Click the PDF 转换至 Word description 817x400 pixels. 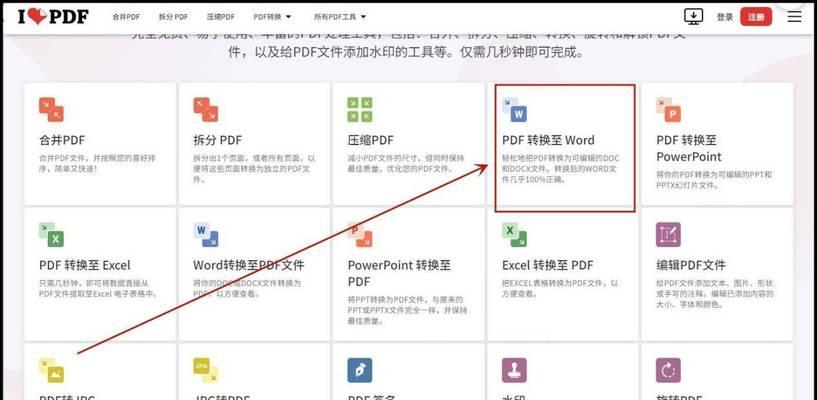561,168
